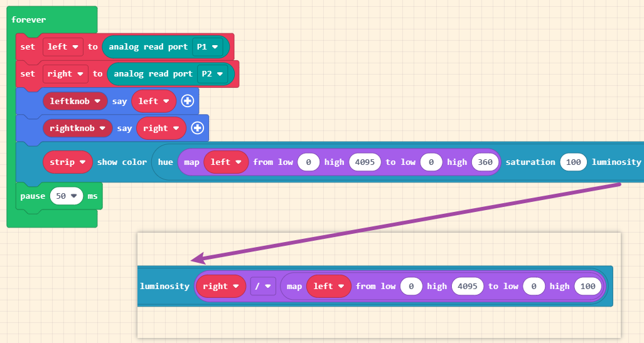Open the division operator dropdown in the luminosity block
The image size is (644, 343).
(x=263, y=286)
